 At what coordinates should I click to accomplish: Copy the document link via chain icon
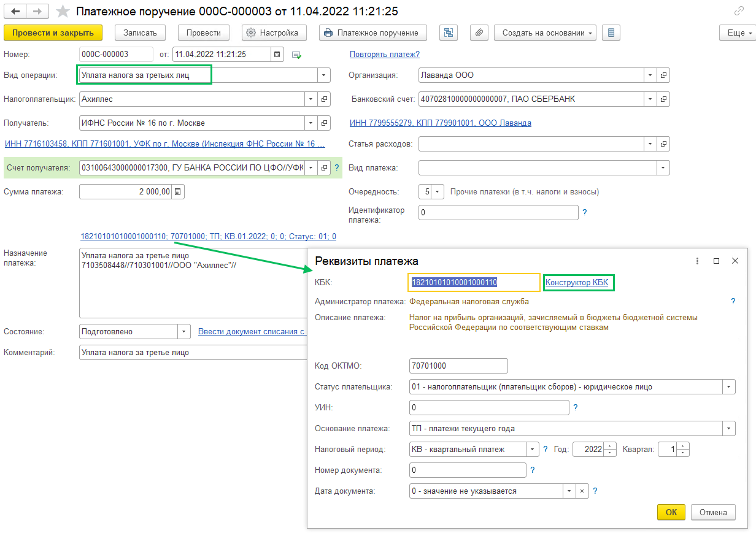point(739,11)
